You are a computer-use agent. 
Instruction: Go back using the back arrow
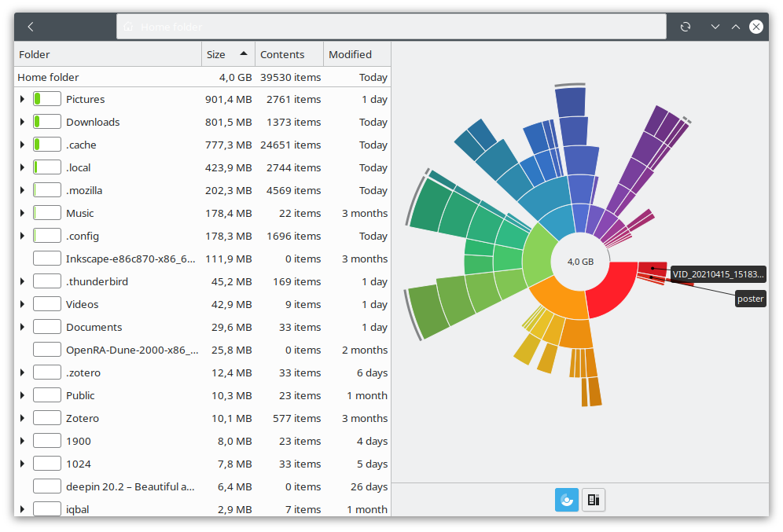pos(31,27)
